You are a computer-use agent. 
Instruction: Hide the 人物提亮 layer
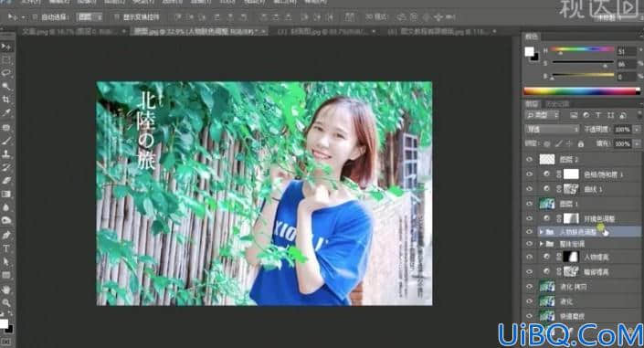pos(530,258)
